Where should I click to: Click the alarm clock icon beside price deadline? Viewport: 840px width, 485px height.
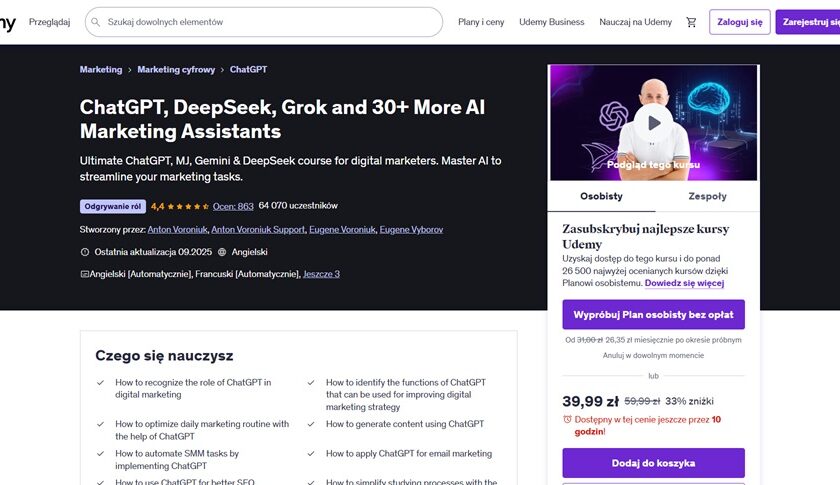point(567,419)
